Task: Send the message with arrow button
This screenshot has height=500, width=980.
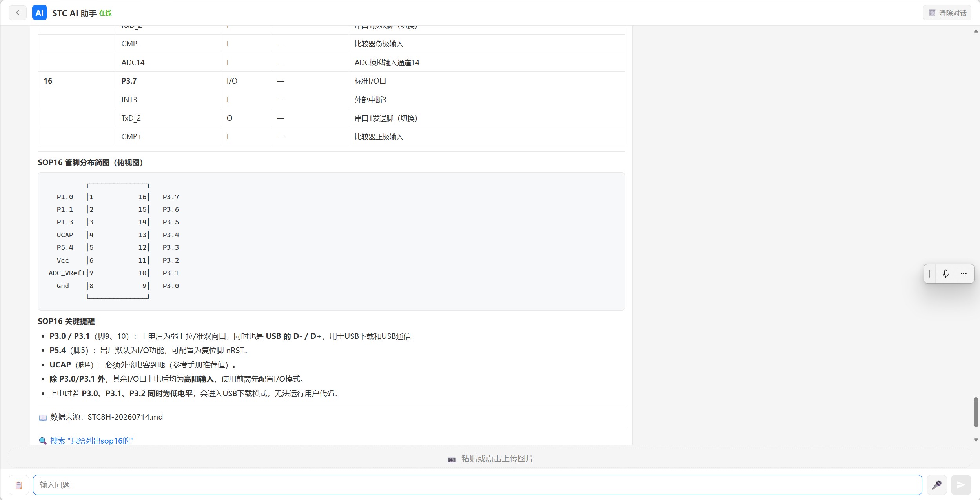Action: [961, 485]
